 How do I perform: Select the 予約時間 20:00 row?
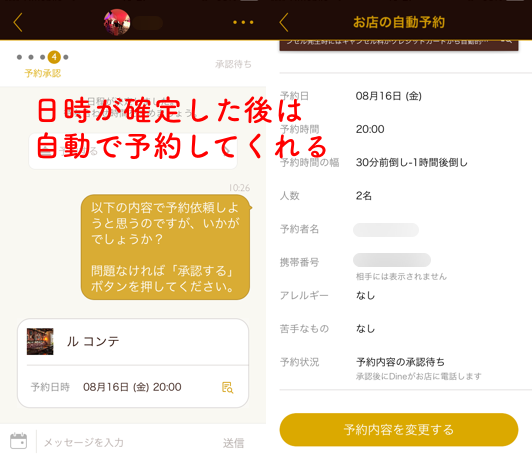pos(405,129)
